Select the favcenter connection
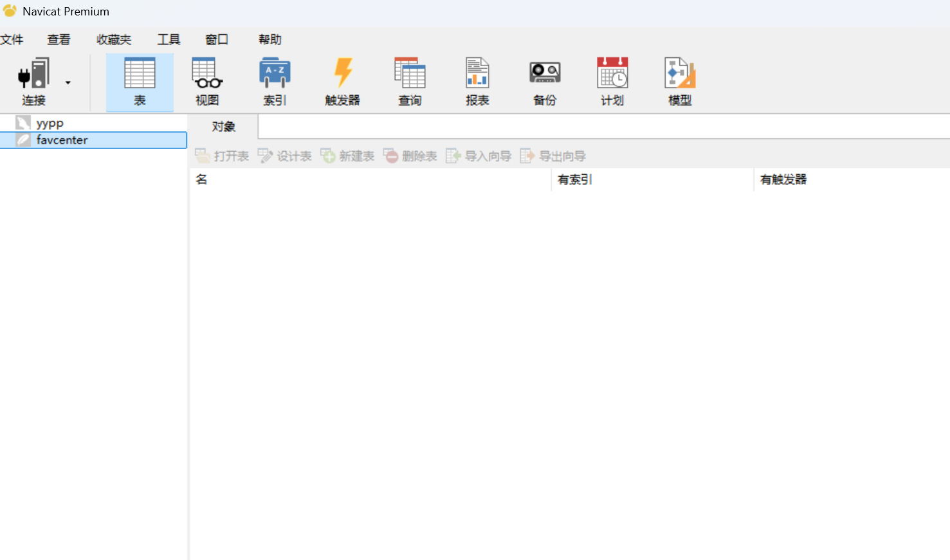This screenshot has height=560, width=950. click(x=62, y=140)
